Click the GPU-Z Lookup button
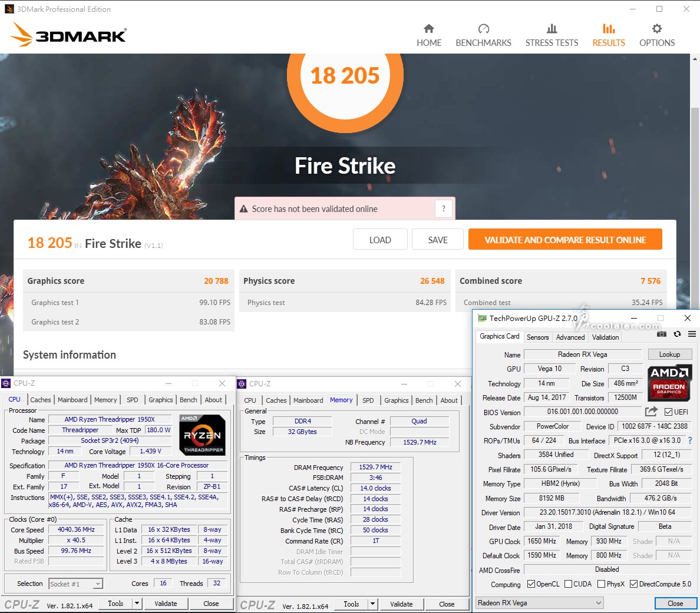700x613 pixels. [669, 354]
